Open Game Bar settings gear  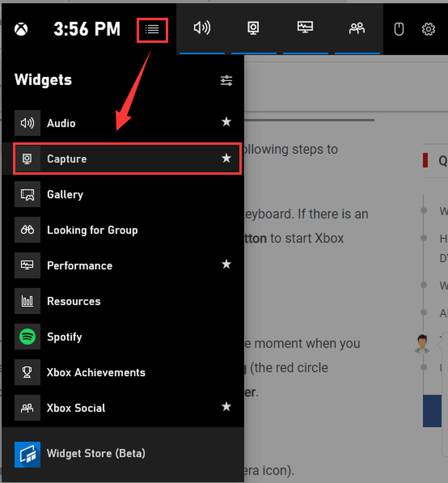428,29
